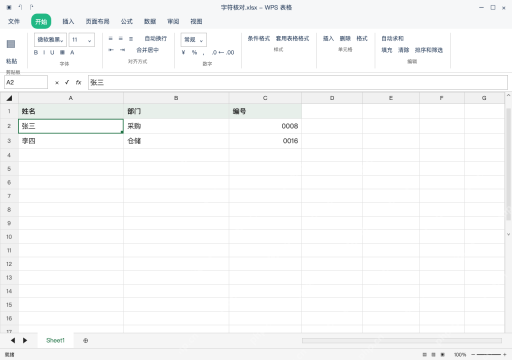512x360 pixels.
Task: Click the undo arrow in title bar
Action: pyautogui.click(x=20, y=7)
